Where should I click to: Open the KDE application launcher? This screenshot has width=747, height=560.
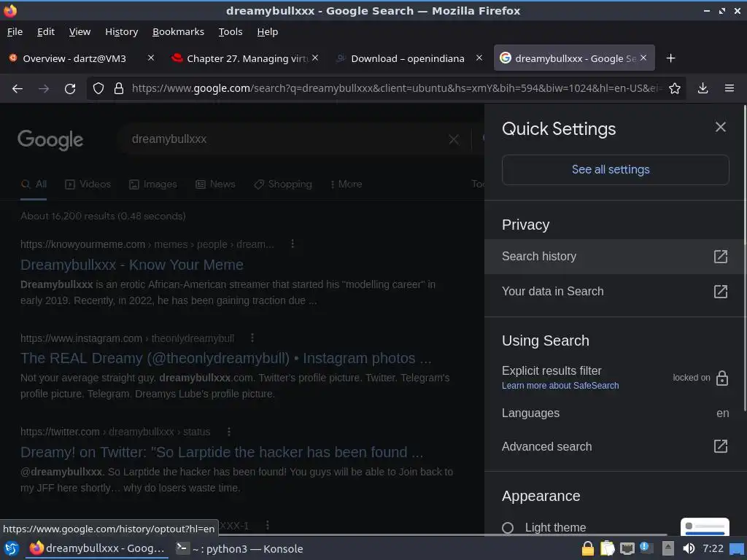tap(12, 548)
